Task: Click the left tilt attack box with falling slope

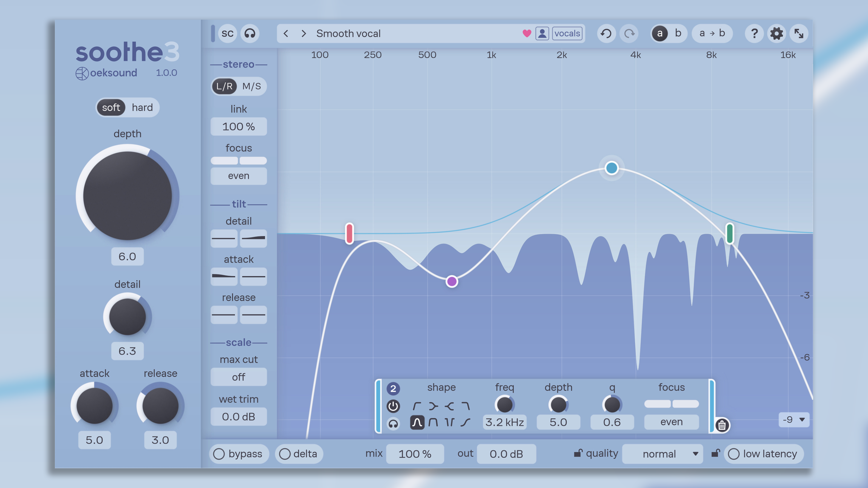Action: 224,276
